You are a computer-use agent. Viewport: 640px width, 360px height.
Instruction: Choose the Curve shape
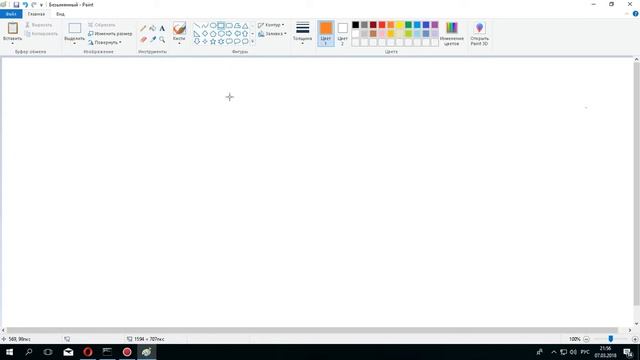205,26
